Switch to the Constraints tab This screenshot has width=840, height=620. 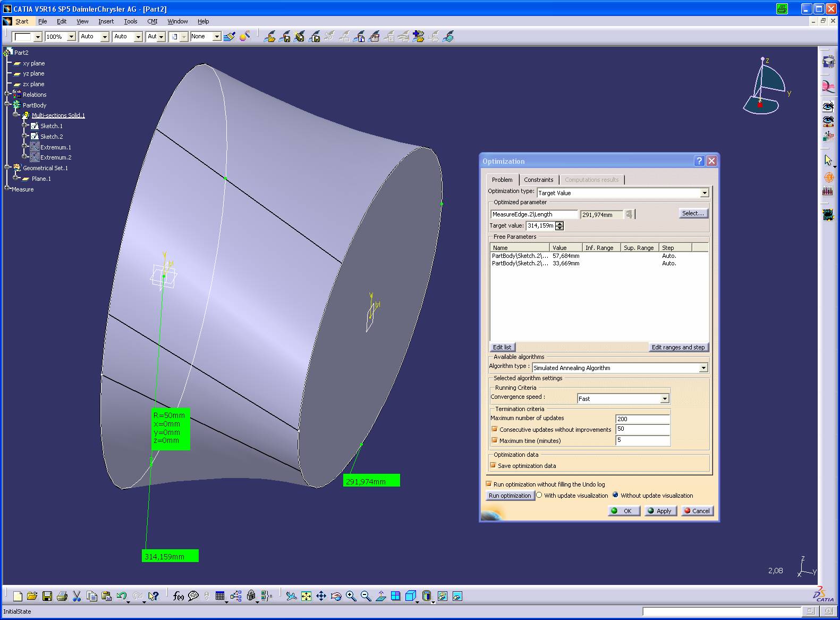coord(538,180)
